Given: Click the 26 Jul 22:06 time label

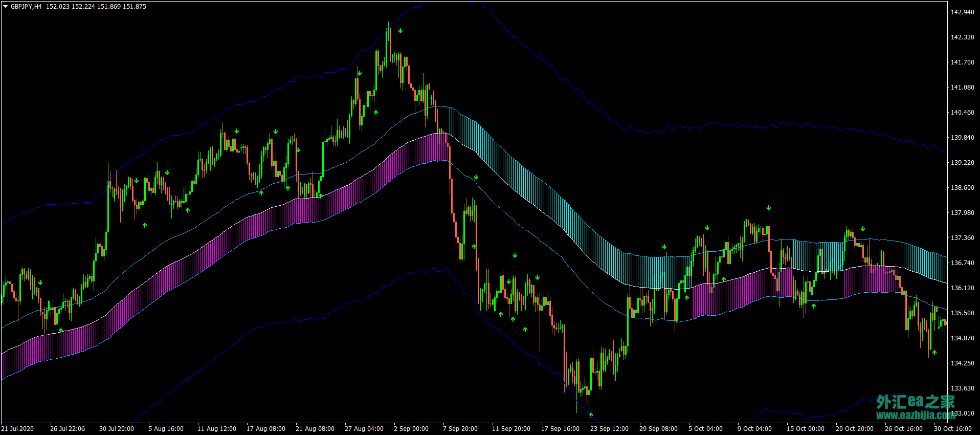Looking at the screenshot, I should [x=68, y=429].
